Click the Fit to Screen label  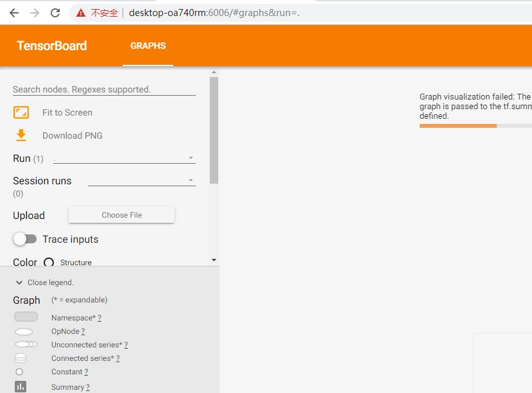[x=67, y=112]
